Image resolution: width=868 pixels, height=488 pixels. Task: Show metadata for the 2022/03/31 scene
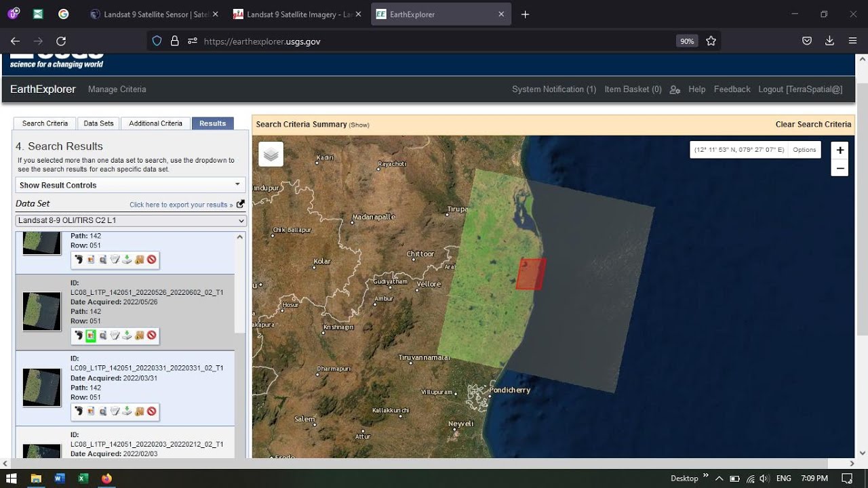click(115, 411)
